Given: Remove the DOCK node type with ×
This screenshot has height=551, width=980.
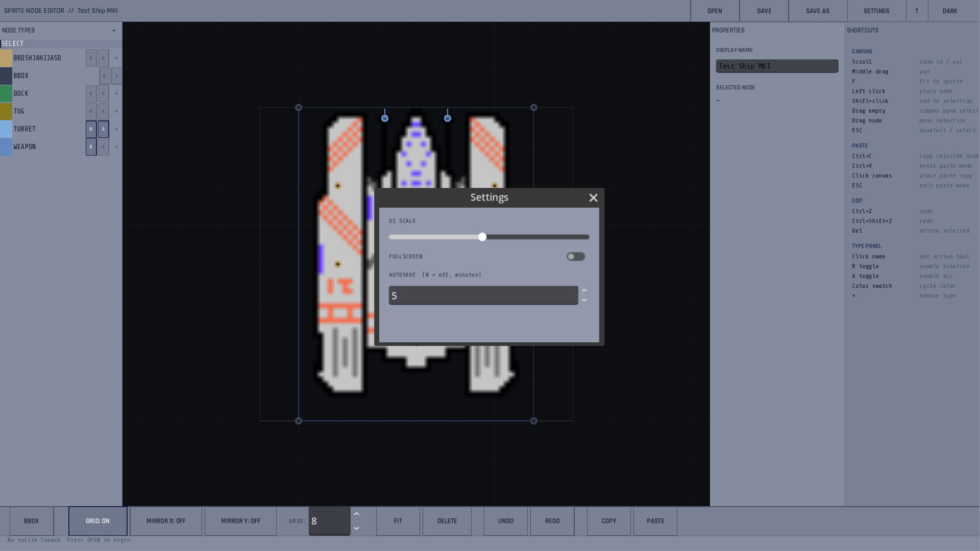Looking at the screenshot, I should point(116,93).
